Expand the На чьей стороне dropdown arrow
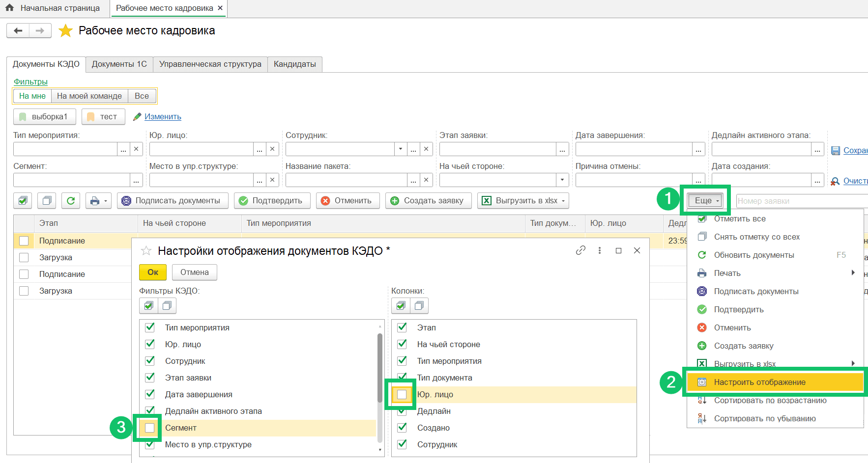This screenshot has width=868, height=463. pyautogui.click(x=562, y=180)
